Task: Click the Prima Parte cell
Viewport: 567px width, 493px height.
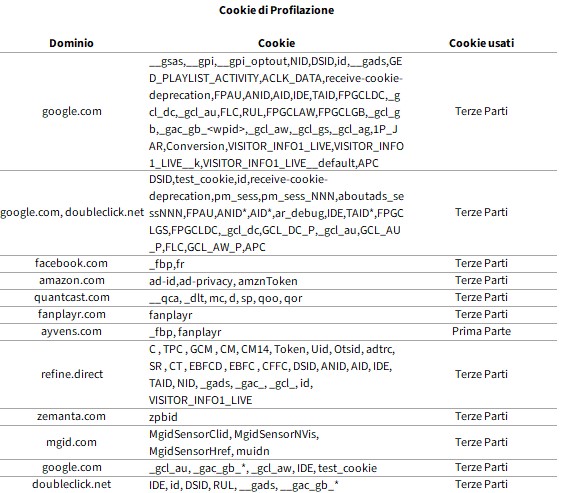Action: [481, 331]
